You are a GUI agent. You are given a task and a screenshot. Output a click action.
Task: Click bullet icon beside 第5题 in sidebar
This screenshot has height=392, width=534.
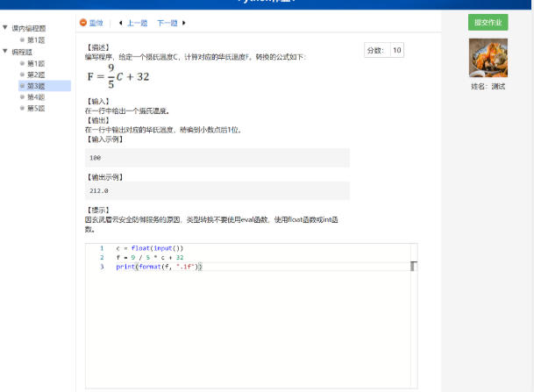(x=22, y=109)
